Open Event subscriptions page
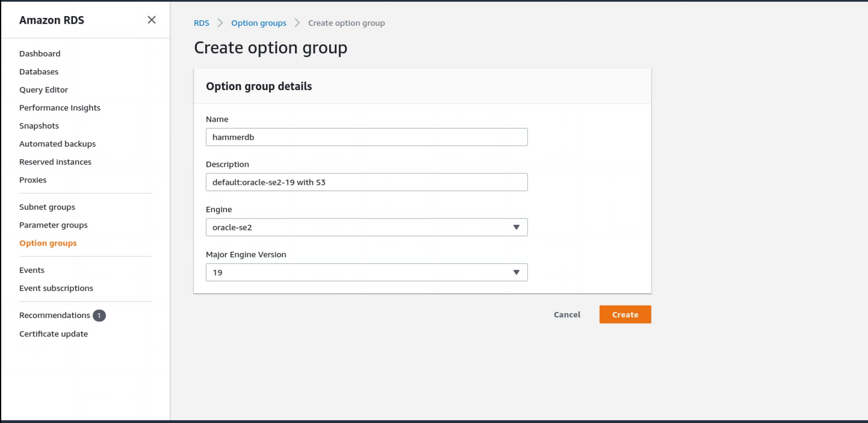The image size is (868, 423). click(56, 288)
